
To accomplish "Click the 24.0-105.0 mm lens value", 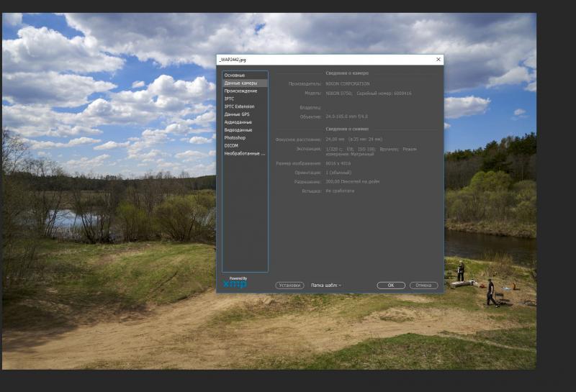I will [x=346, y=117].
